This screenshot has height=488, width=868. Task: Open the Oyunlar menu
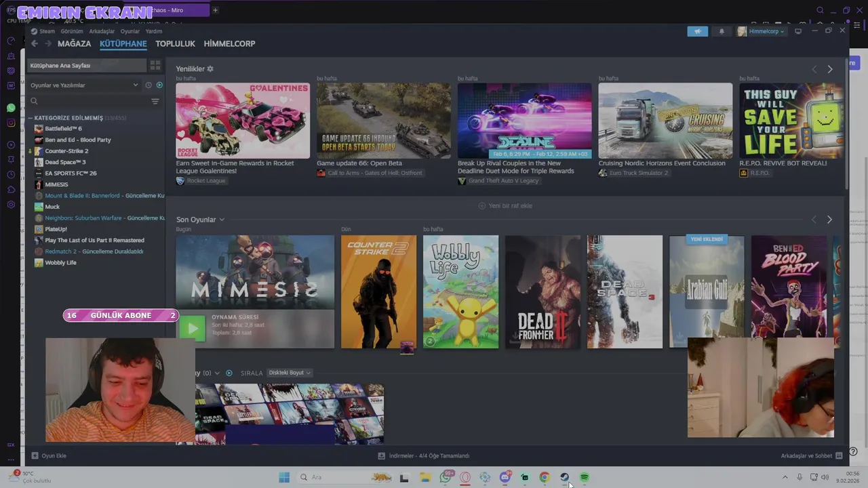(130, 31)
